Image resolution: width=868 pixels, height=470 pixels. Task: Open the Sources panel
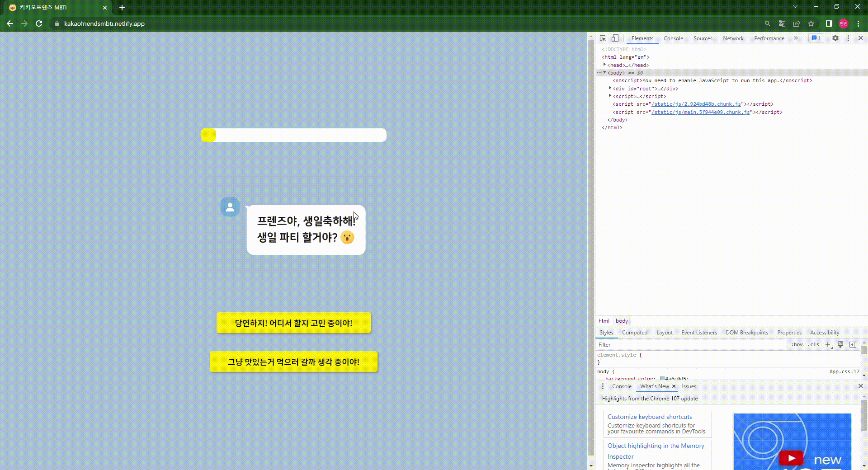703,38
